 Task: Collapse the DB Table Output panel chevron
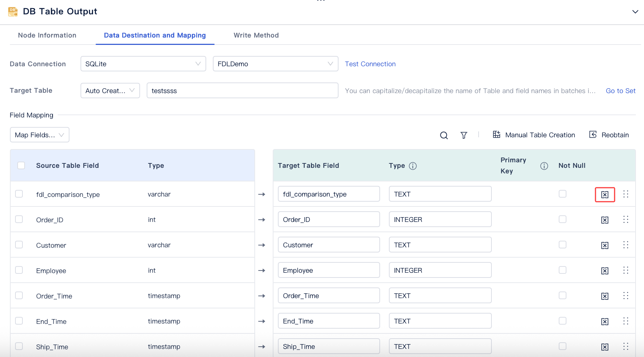635,11
